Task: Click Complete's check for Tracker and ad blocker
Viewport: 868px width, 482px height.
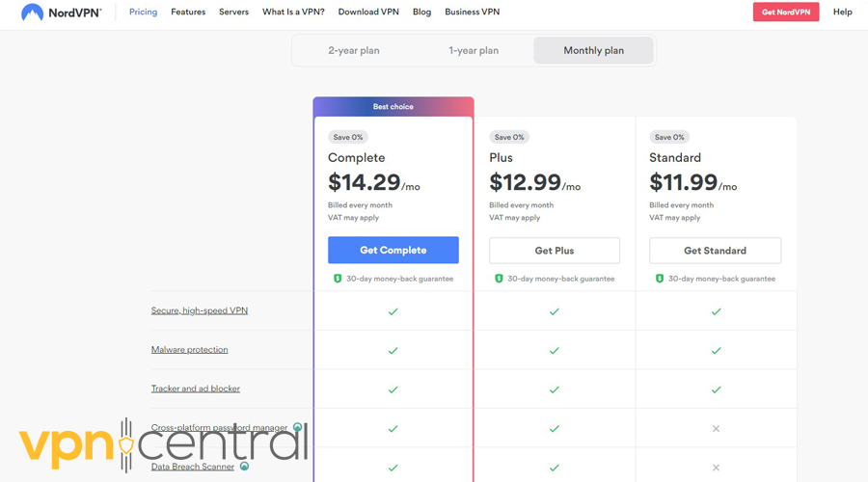Action: coord(393,389)
